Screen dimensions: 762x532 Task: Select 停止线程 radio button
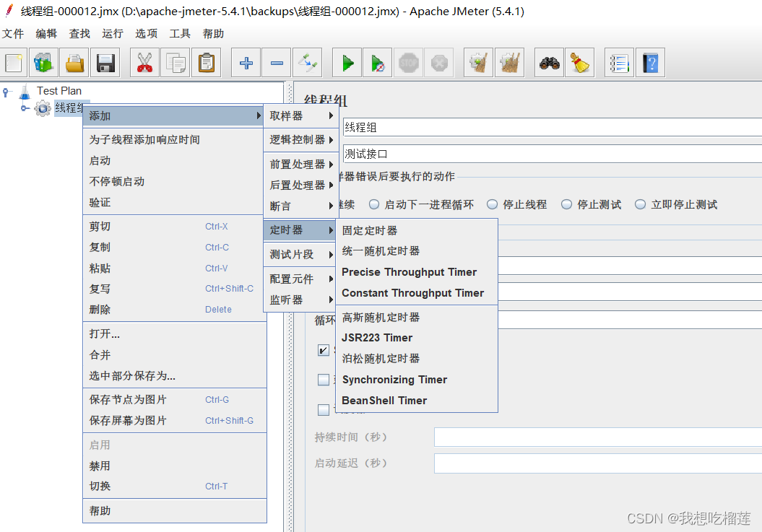click(x=493, y=204)
